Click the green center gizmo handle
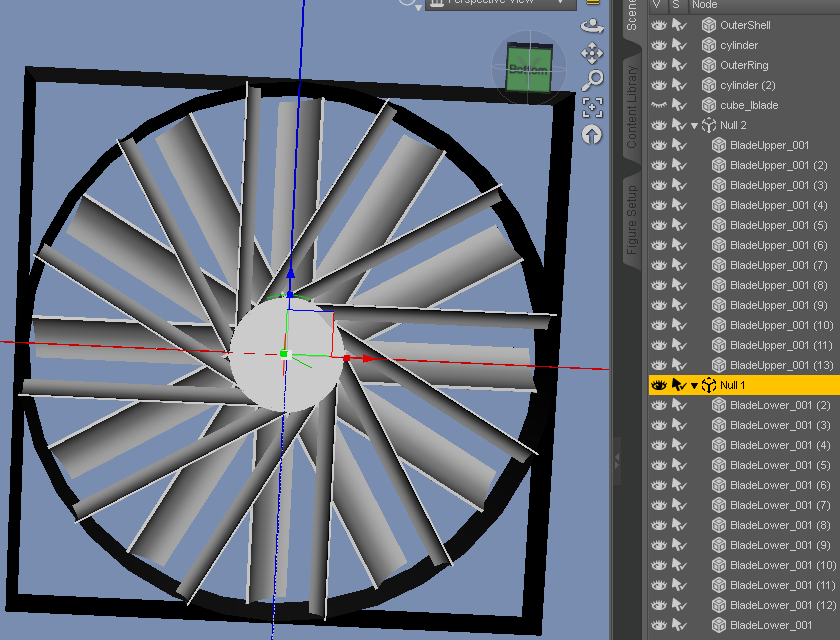The height and width of the screenshot is (640, 840). [284, 354]
